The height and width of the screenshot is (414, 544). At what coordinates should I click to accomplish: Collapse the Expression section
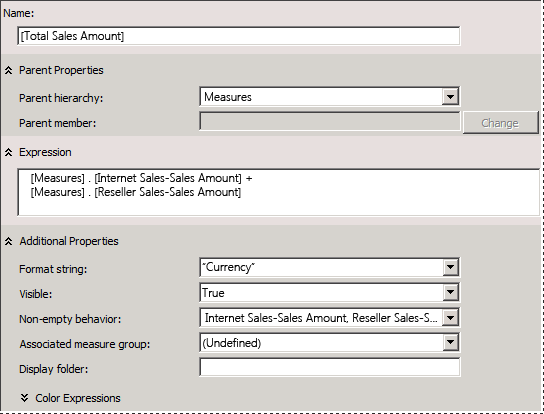9,152
